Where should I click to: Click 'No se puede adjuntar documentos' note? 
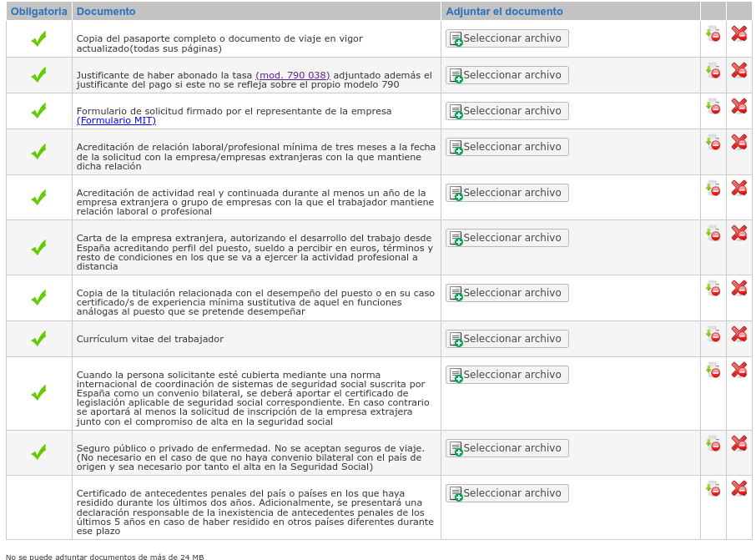point(104,557)
